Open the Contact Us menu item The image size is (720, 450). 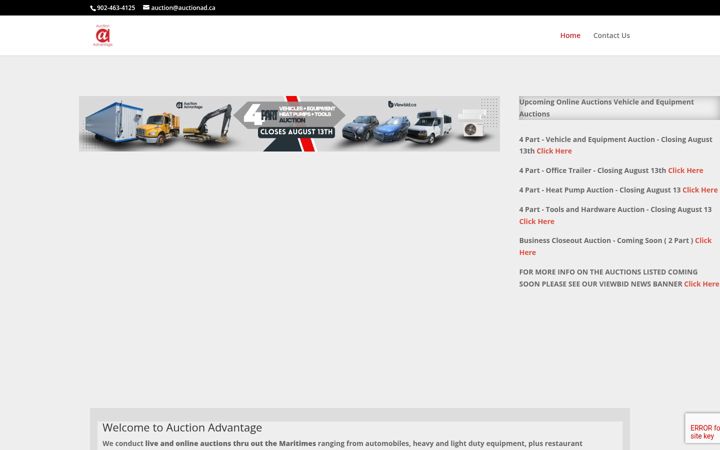point(611,35)
